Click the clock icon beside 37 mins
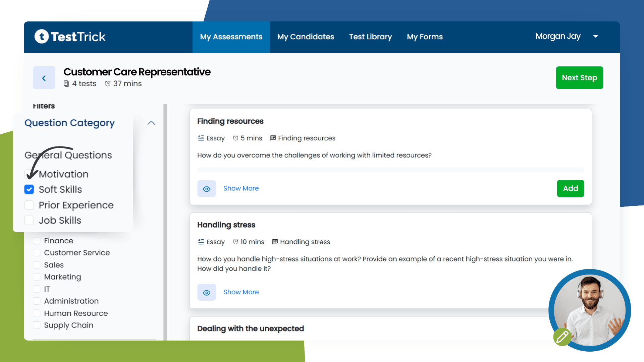 (x=107, y=83)
